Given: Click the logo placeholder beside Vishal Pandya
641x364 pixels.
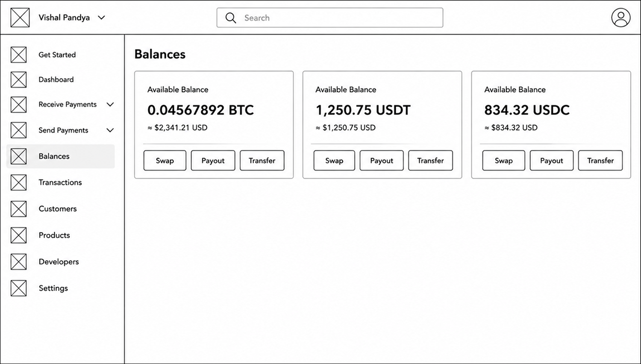Looking at the screenshot, I should (x=20, y=18).
